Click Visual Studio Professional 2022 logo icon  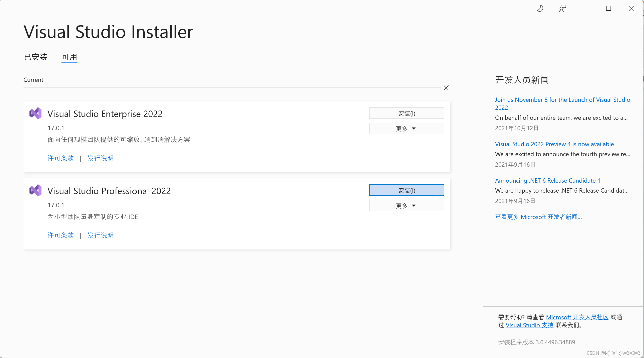[35, 191]
